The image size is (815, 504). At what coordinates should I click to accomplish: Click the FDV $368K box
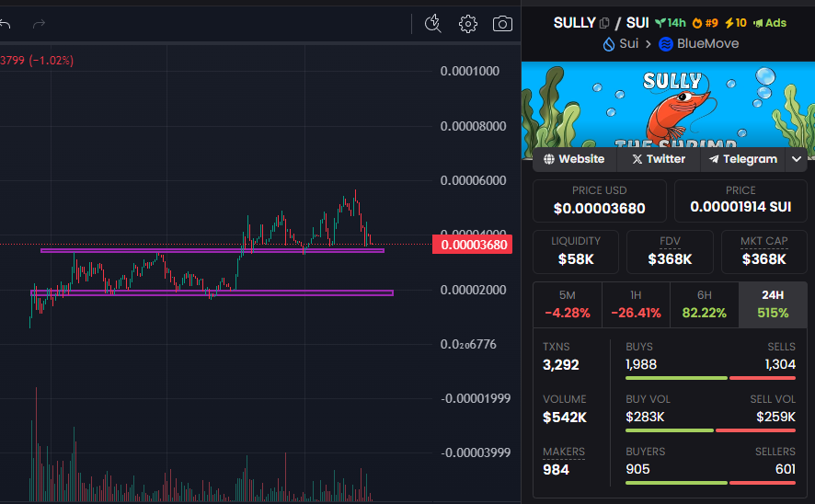[670, 251]
